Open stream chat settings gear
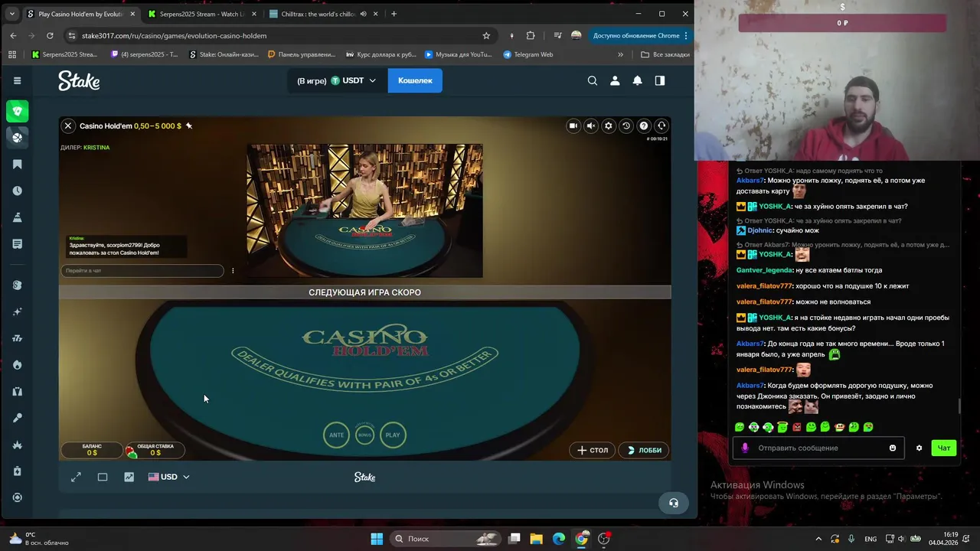Image resolution: width=980 pixels, height=551 pixels. coord(919,448)
